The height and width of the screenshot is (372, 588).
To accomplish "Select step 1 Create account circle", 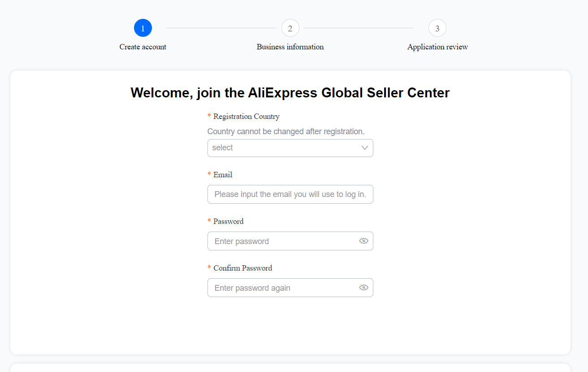I will (143, 28).
